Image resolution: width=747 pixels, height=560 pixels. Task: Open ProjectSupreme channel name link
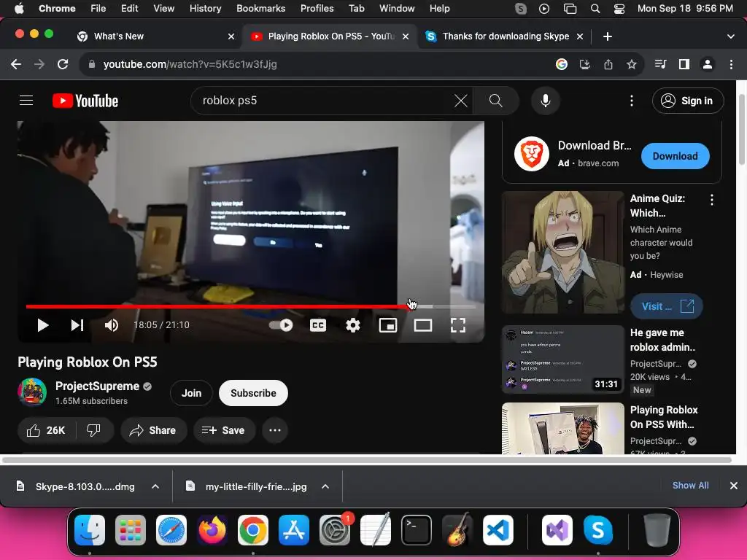click(97, 386)
